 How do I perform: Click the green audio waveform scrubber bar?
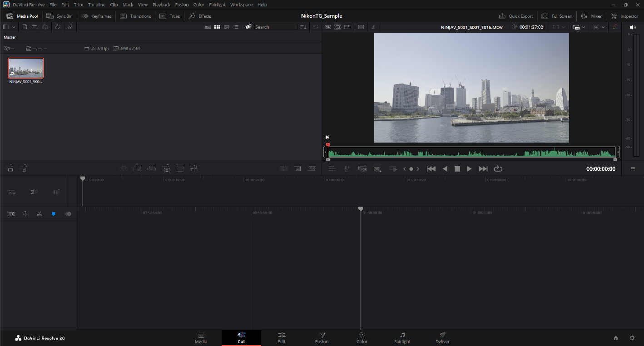(471, 153)
